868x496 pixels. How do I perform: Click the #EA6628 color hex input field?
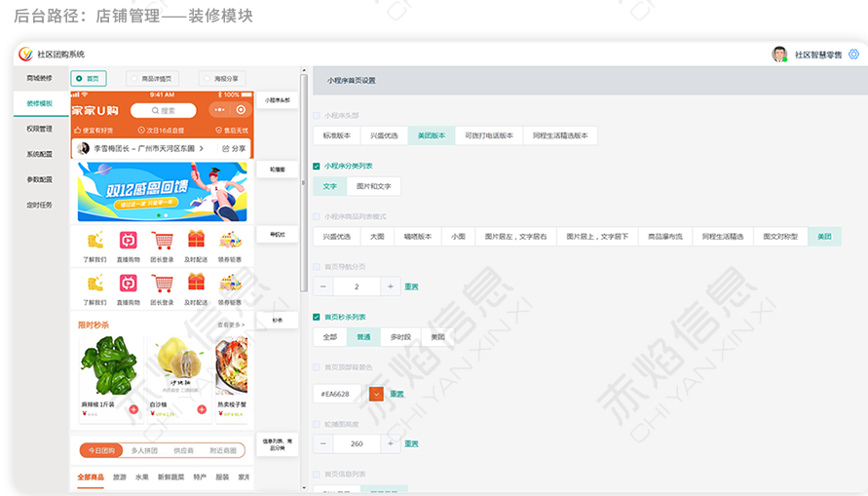click(337, 394)
